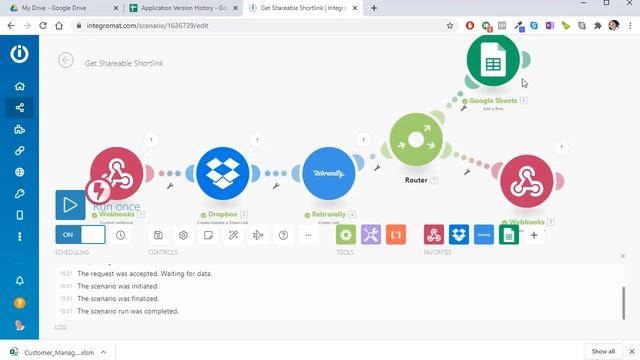Open the Rebrandly module
The width and height of the screenshot is (640, 360).
[x=329, y=173]
